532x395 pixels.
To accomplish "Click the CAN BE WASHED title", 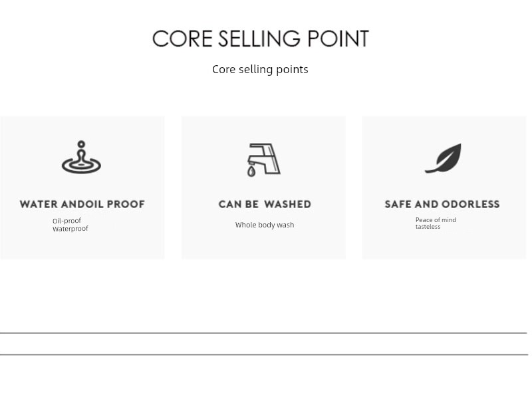I will point(265,204).
